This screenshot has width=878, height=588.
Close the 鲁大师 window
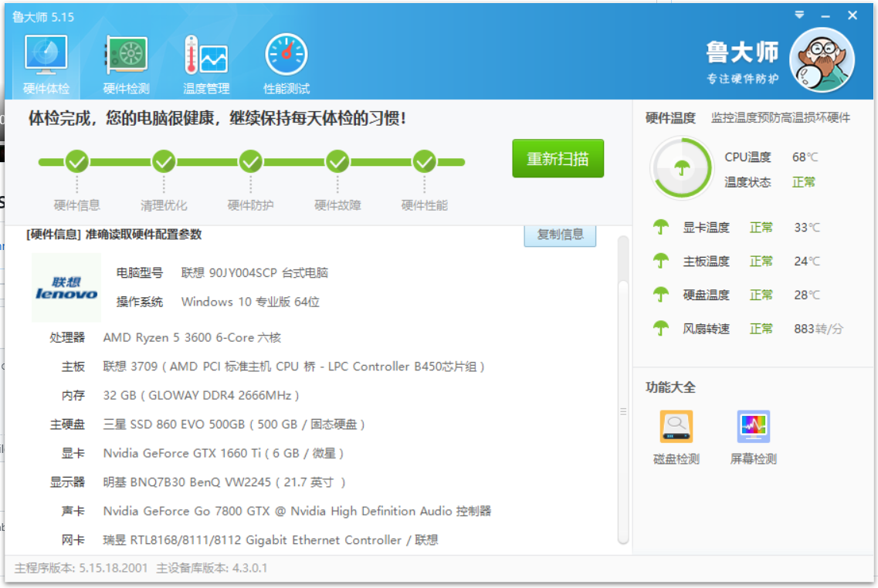(853, 15)
